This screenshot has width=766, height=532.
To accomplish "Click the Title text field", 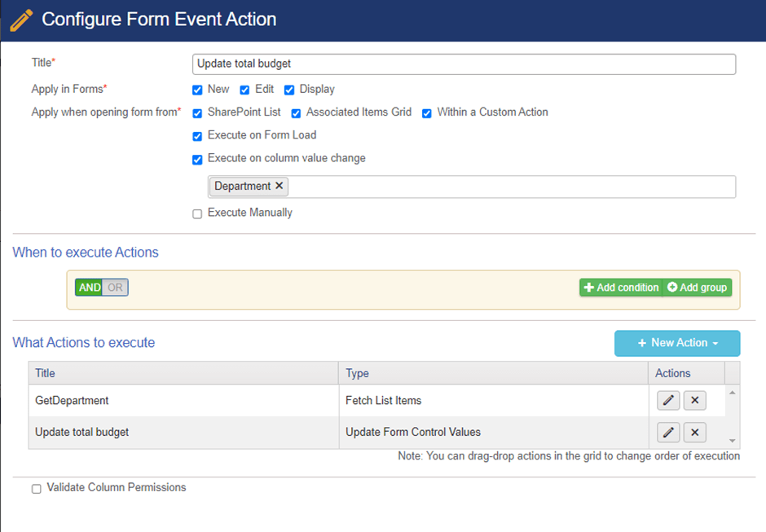I will 464,64.
